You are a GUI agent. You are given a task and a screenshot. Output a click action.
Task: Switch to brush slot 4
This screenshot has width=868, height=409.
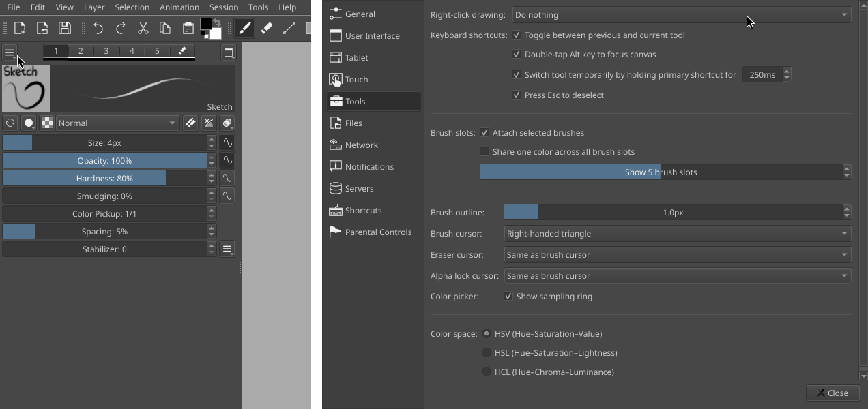[x=132, y=50]
